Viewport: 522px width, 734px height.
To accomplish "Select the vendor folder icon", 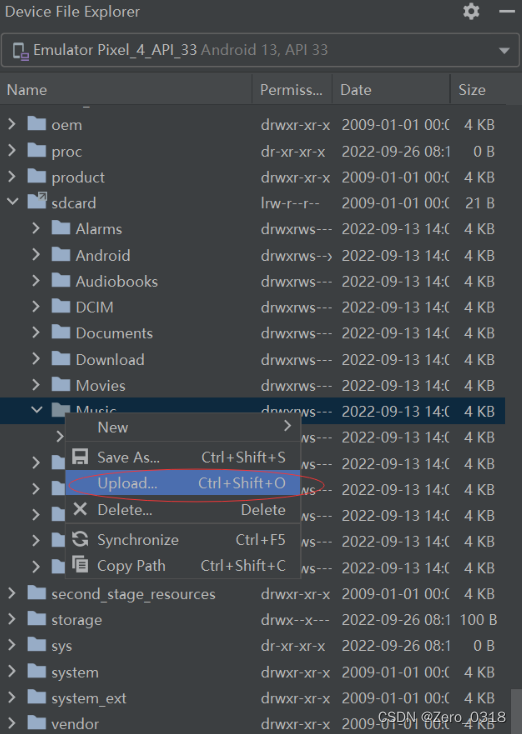I will coord(37,723).
